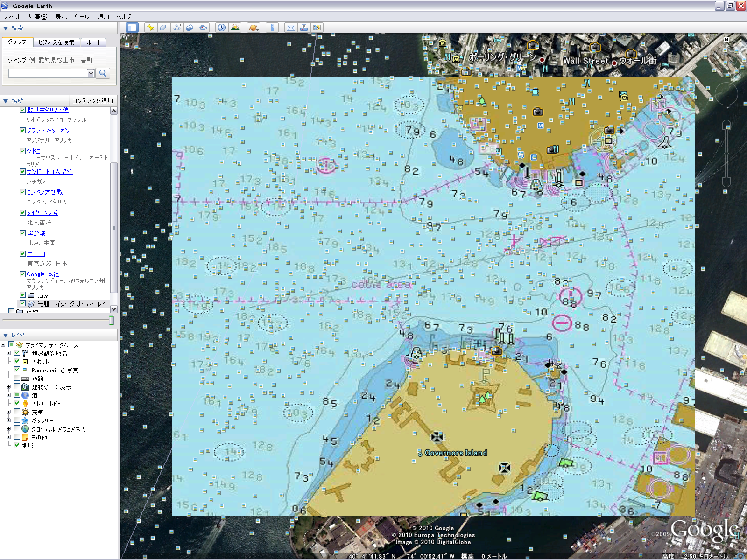Select the Add Polygon tool
Screen dimensions: 747x560
(x=164, y=28)
